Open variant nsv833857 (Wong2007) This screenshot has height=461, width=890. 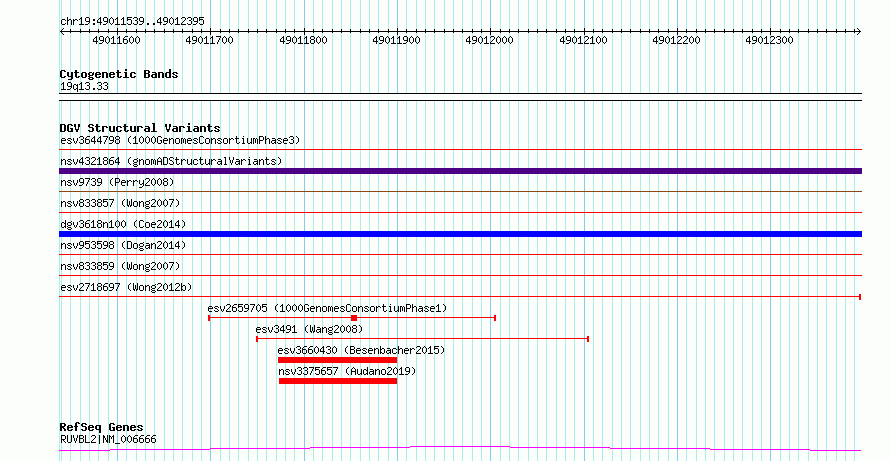(x=120, y=203)
